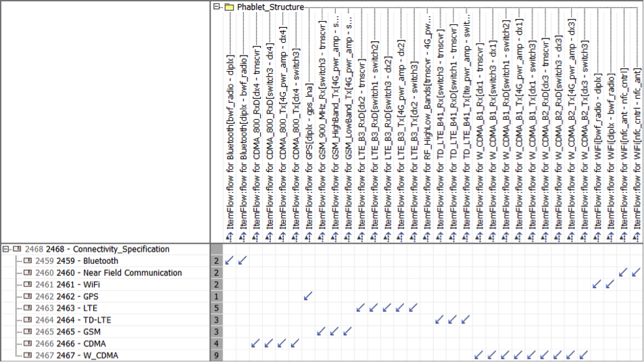Collapse the Connectivity_Specification tree node
Screen dimensions: 644x362
click(6, 249)
